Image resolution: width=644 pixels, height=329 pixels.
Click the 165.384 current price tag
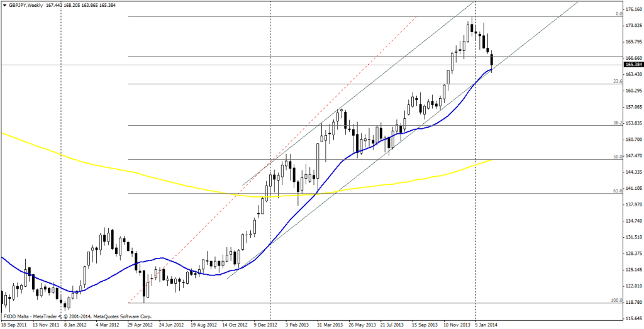632,64
